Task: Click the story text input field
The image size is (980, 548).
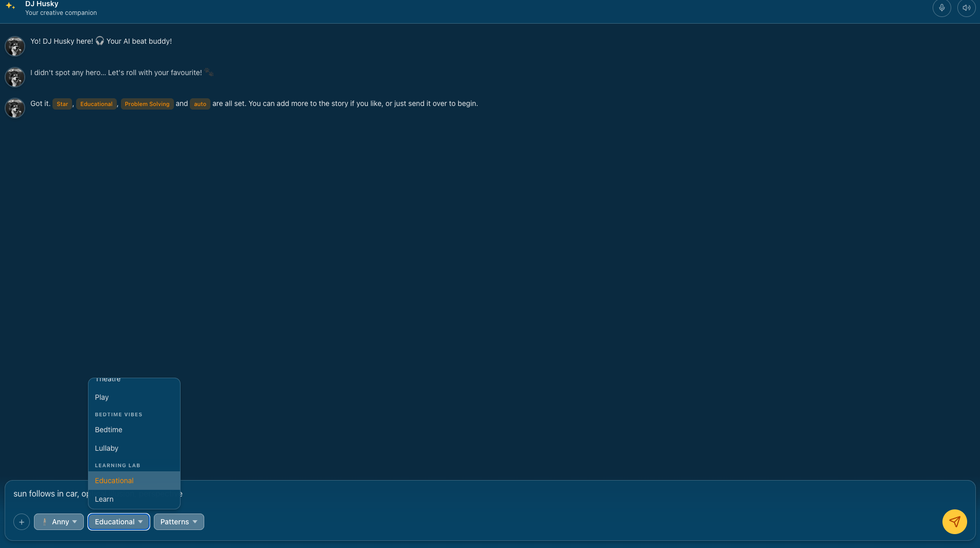Action: (x=490, y=494)
